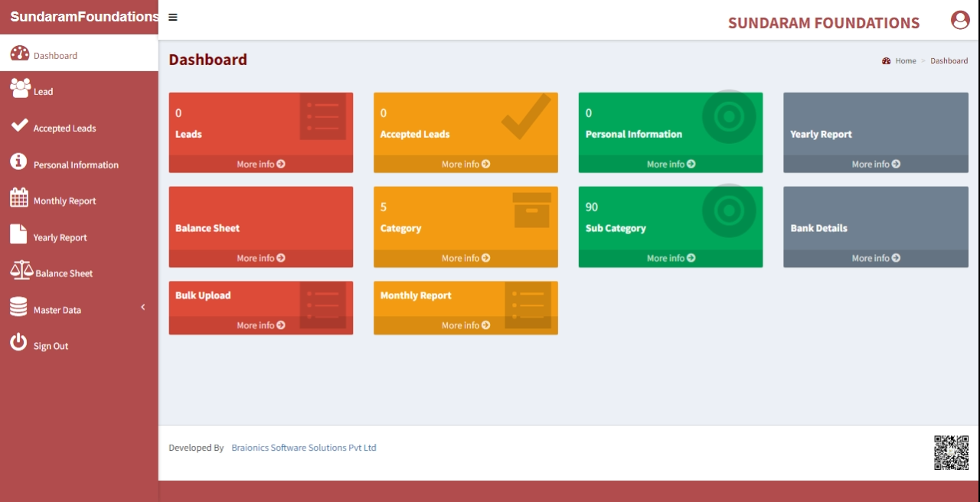Click More info on Monthly Report card
The image size is (980, 502).
465,325
